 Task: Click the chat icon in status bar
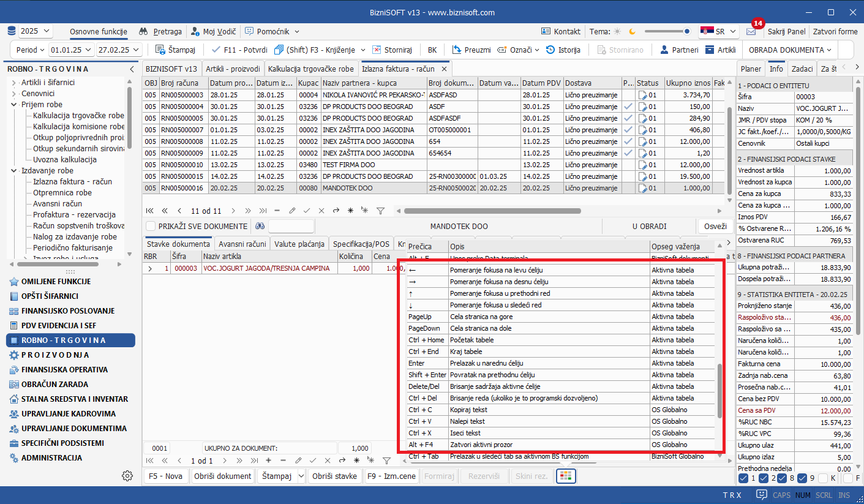pyautogui.click(x=761, y=494)
